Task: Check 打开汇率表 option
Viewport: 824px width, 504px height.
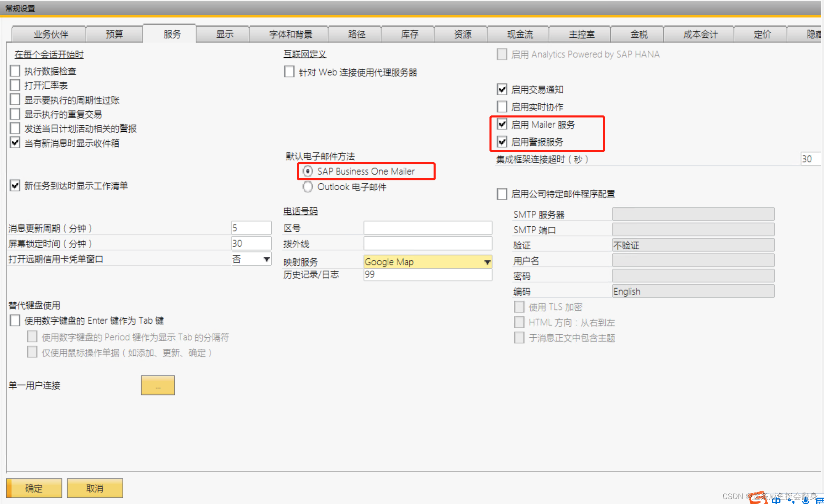Action: (x=15, y=85)
